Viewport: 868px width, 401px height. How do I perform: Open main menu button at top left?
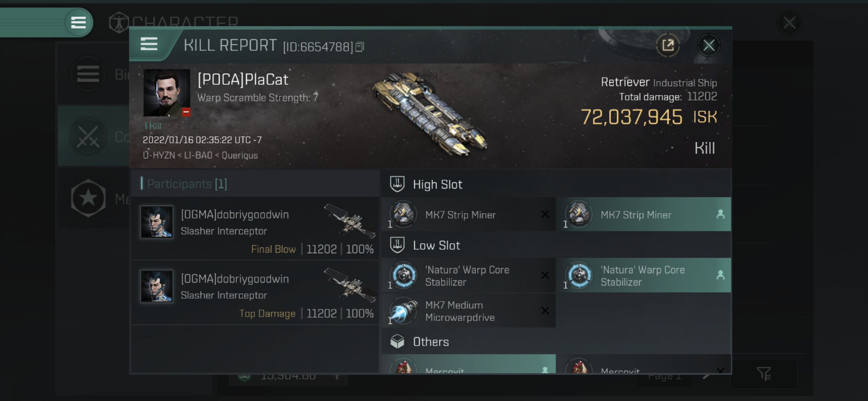(x=78, y=22)
